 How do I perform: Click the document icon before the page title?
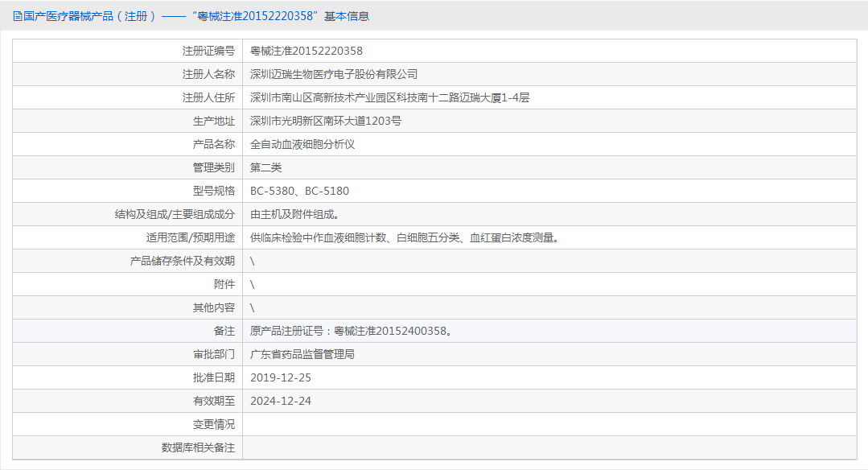(18, 16)
